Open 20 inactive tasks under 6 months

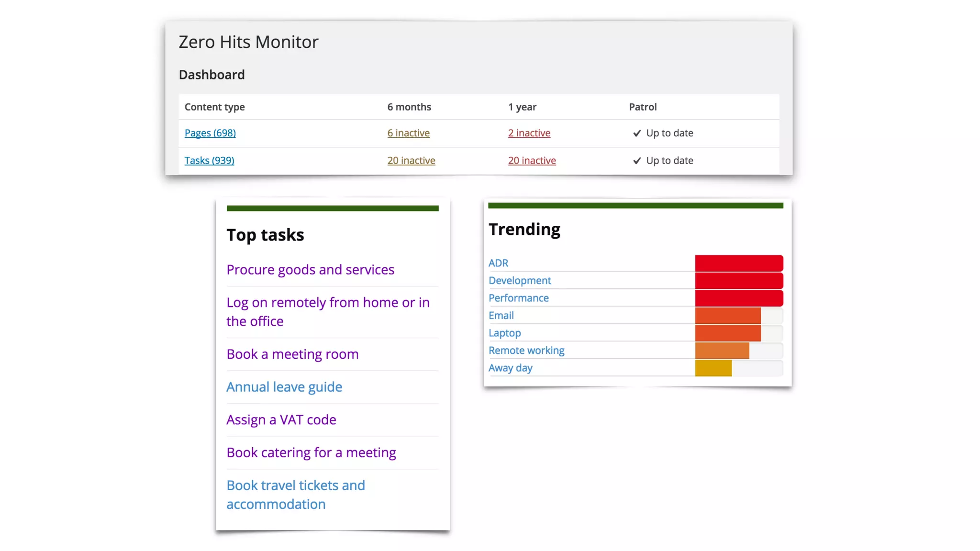point(411,161)
